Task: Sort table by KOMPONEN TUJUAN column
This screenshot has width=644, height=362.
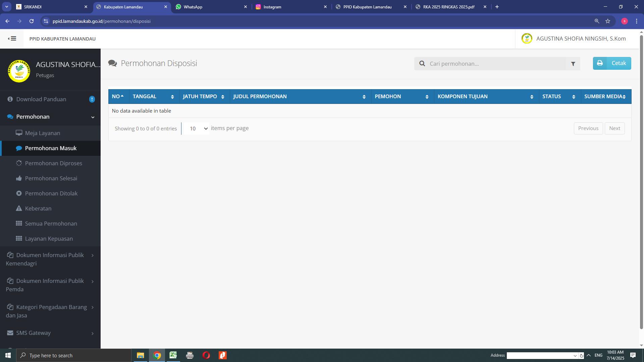Action: point(486,97)
